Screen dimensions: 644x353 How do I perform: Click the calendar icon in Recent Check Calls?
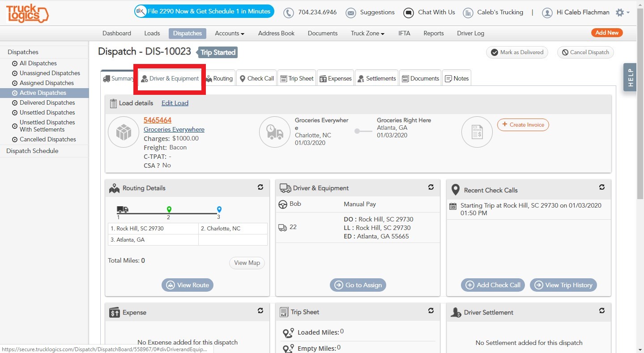(x=453, y=206)
